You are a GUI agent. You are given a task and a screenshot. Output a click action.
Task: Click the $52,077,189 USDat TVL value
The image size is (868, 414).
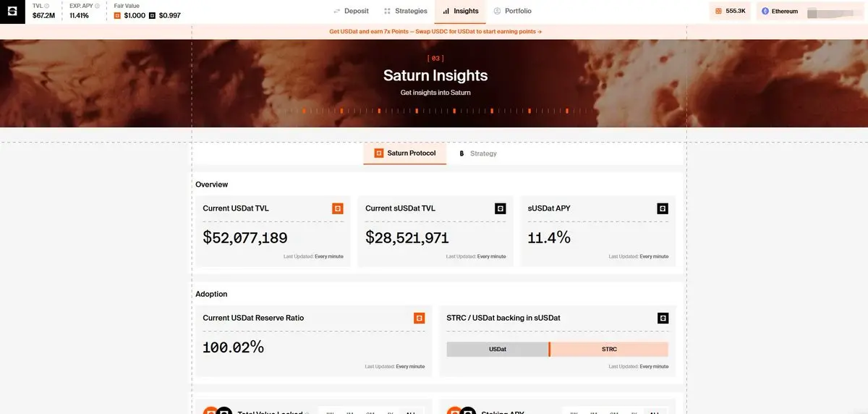tap(245, 237)
